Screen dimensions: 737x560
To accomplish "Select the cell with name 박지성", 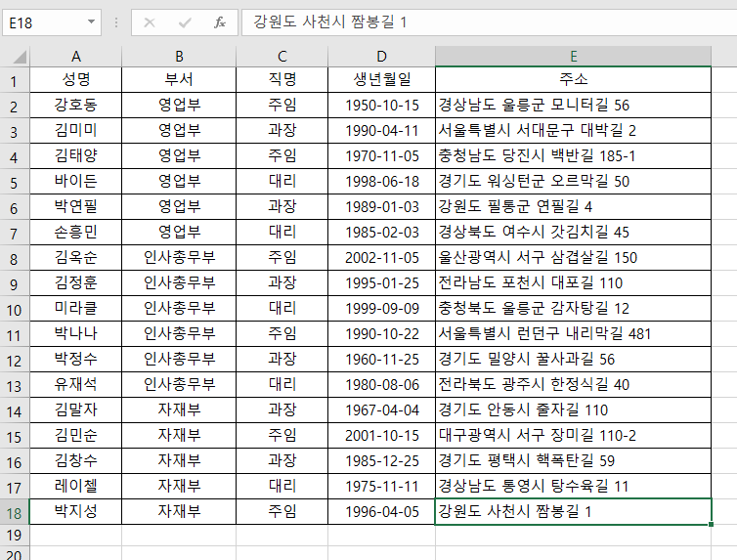I will coord(75,511).
